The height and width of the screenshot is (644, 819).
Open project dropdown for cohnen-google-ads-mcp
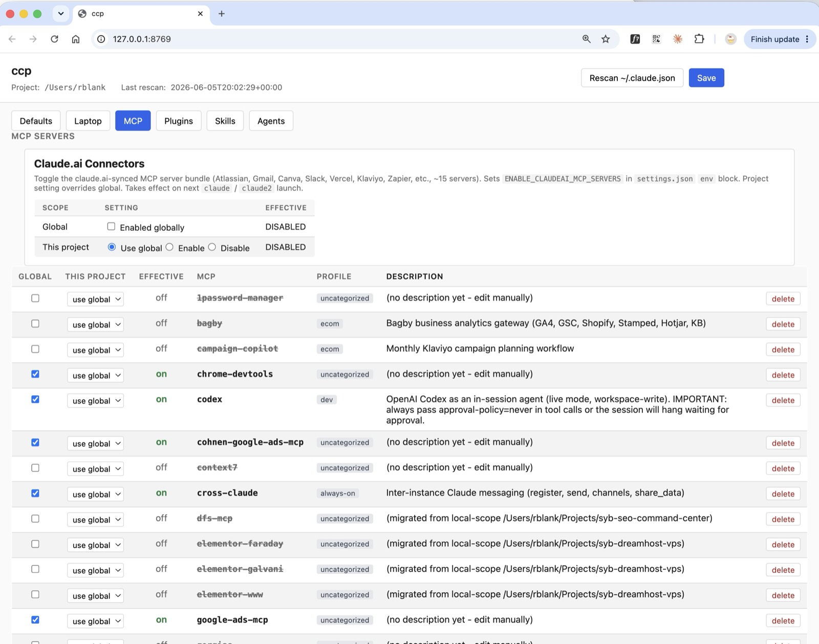96,443
